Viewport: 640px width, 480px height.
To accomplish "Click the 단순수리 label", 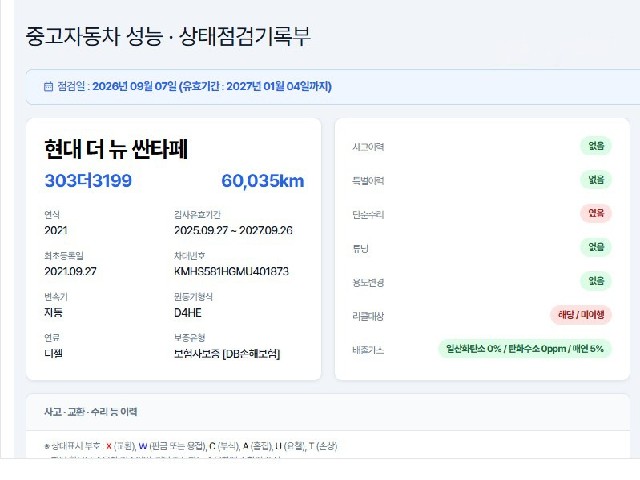I will point(368,214).
